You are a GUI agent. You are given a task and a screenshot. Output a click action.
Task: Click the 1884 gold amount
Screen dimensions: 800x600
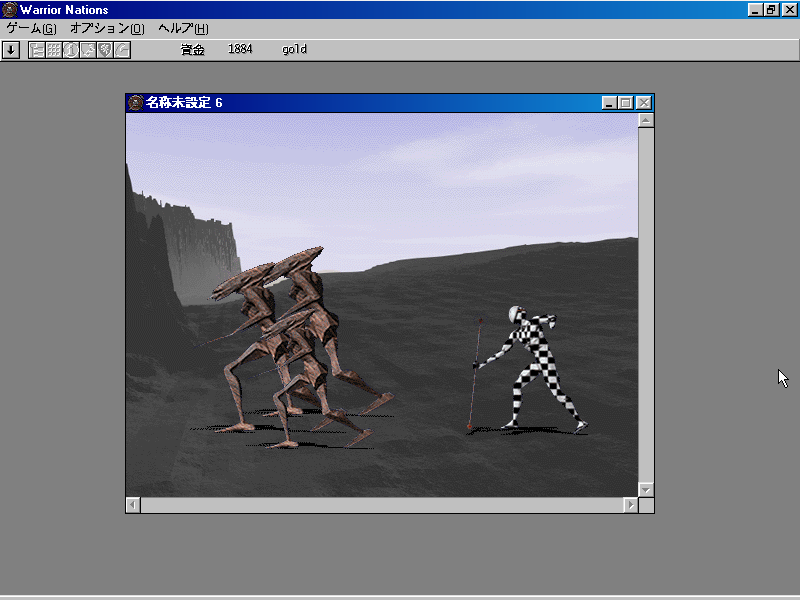[240, 49]
